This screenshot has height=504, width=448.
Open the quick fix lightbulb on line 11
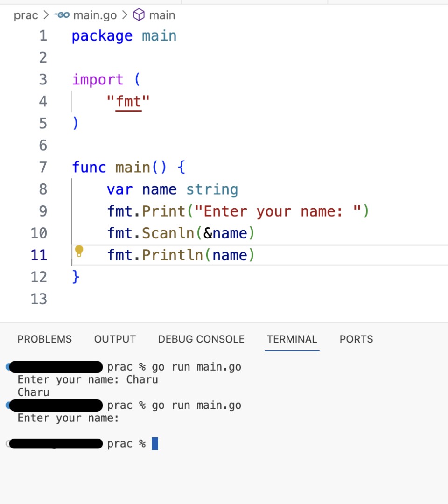79,252
